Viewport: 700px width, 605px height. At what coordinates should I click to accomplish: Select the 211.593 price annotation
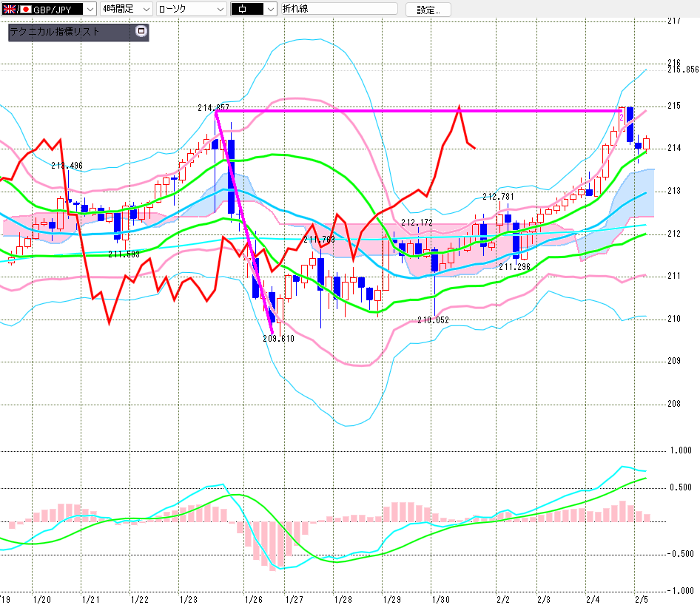coord(124,254)
